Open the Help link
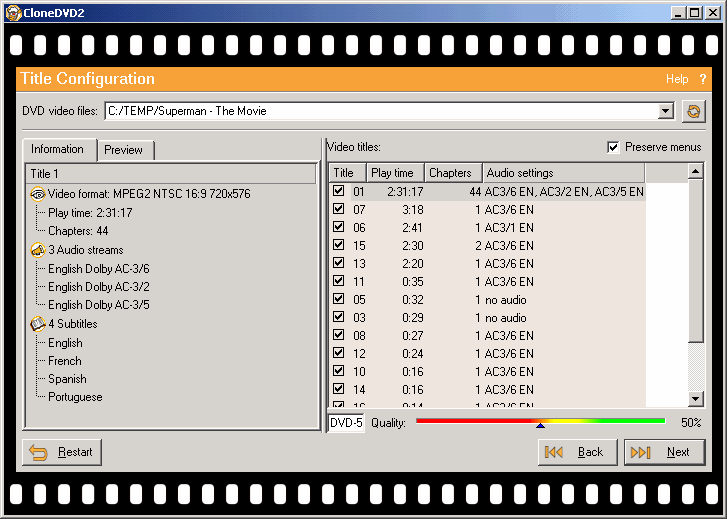The image size is (727, 519). [677, 79]
